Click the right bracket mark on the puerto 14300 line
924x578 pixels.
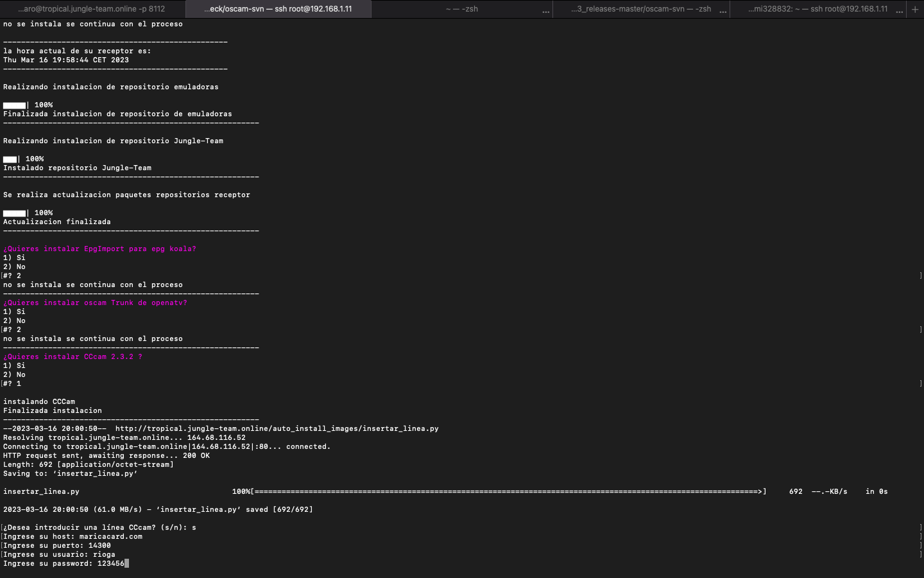(920, 545)
